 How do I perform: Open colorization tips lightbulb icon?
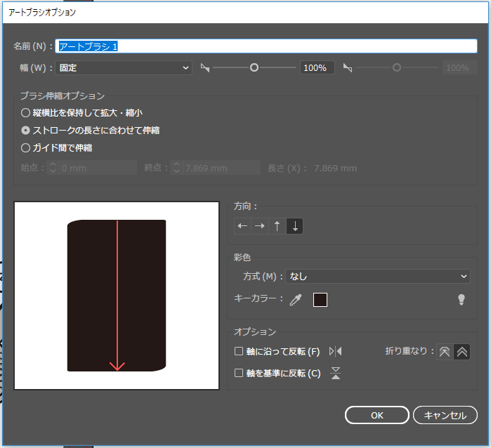pyautogui.click(x=461, y=300)
